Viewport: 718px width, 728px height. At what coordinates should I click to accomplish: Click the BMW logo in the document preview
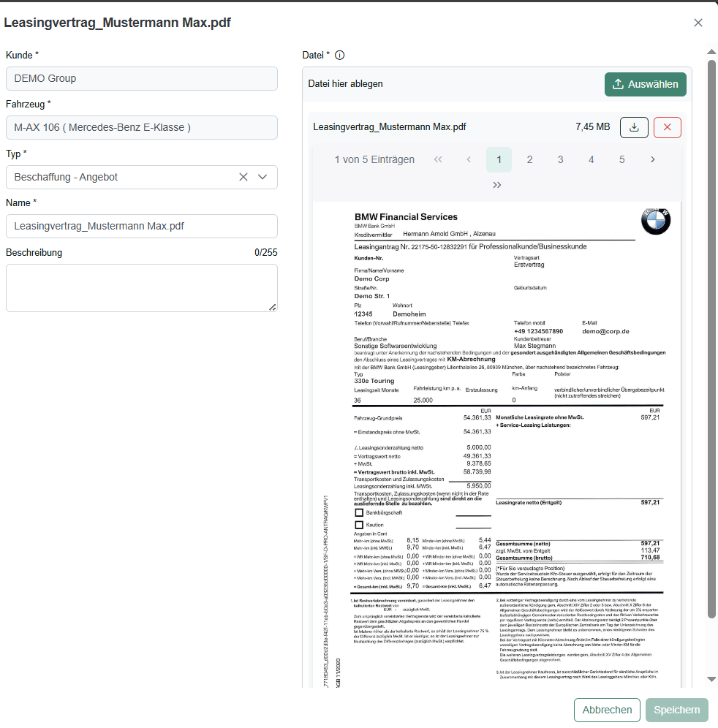[656, 221]
